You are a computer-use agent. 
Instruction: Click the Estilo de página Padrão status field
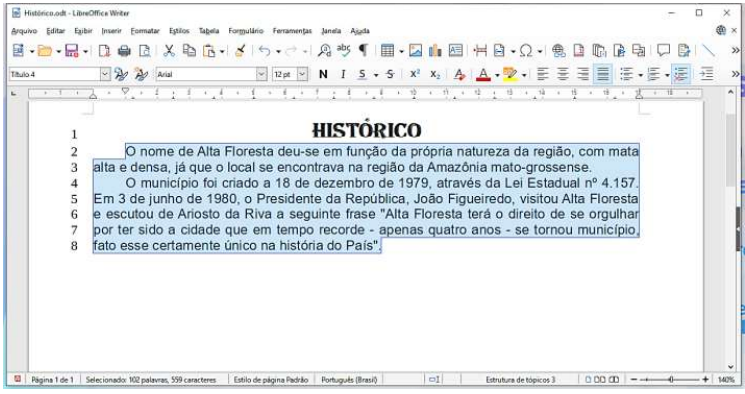click(271, 380)
